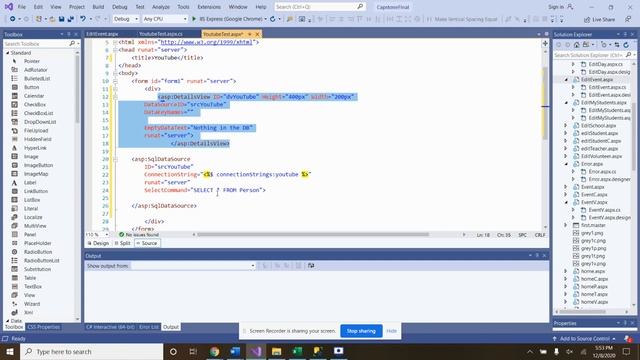Click the feedback icon next to Live Share
This screenshot has width=640, height=360.
pyautogui.click(x=628, y=19)
